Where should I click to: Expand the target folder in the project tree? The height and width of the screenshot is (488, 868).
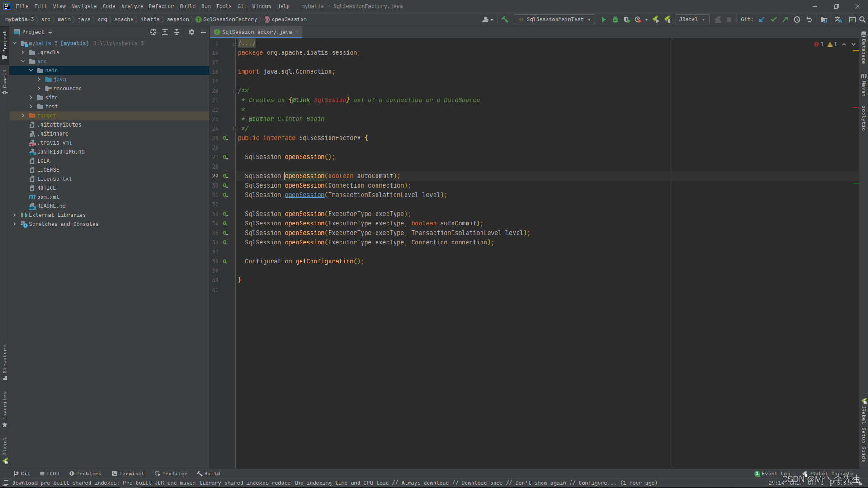[x=23, y=116]
